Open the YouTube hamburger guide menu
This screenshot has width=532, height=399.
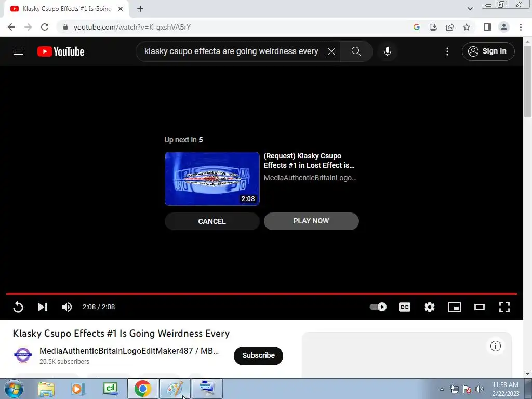[x=19, y=51]
